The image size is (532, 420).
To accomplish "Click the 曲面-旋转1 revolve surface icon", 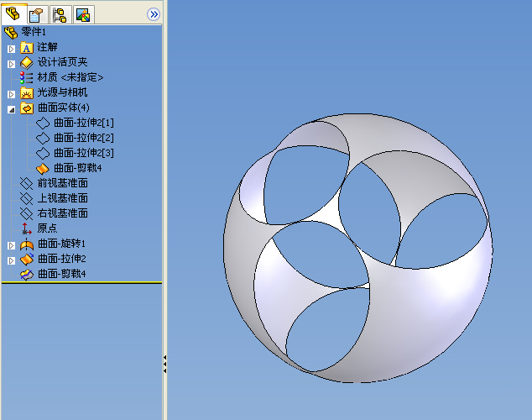I will [x=27, y=244].
